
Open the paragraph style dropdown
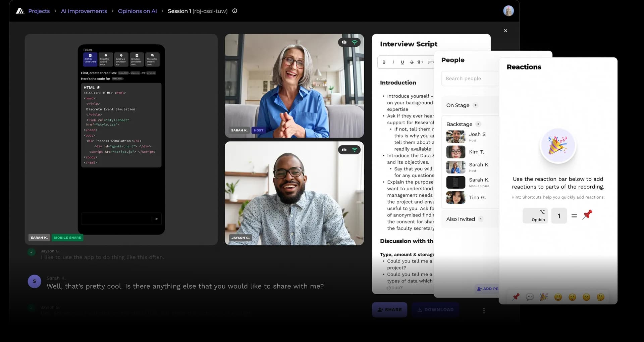click(x=420, y=62)
